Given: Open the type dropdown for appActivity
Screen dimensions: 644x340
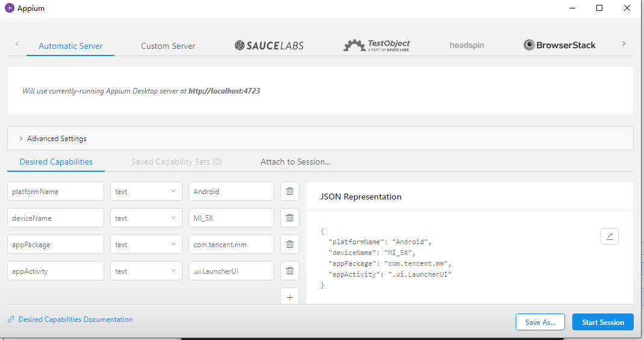Looking at the screenshot, I should pos(146,271).
